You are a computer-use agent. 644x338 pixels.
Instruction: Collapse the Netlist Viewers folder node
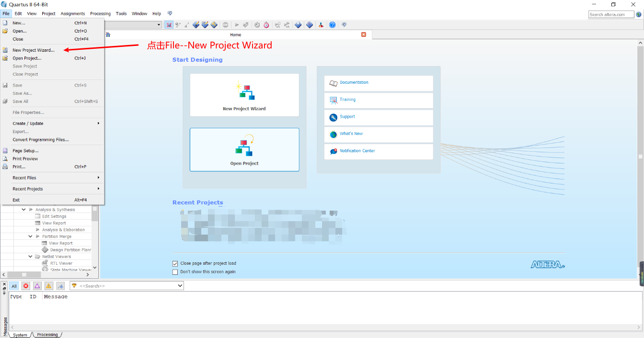tap(30, 257)
